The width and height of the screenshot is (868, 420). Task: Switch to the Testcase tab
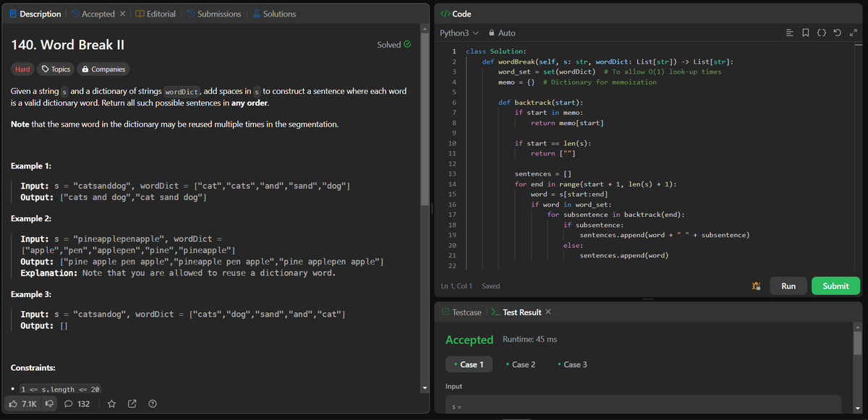461,312
